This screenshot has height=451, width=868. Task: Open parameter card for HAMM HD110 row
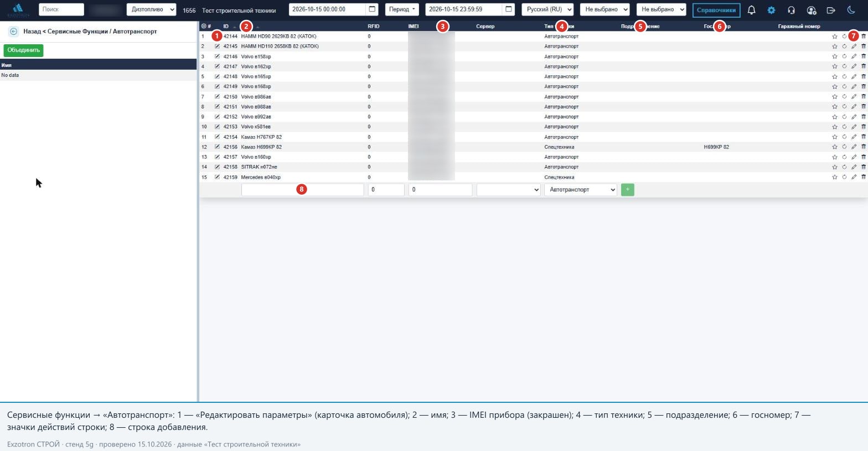point(217,46)
